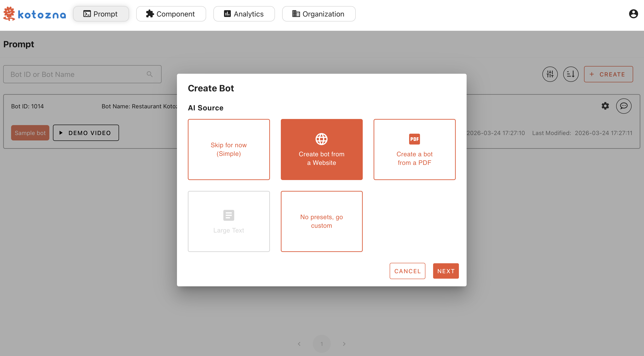Choose the Large Text source card
Viewport: 644px width, 356px height.
pos(229,221)
